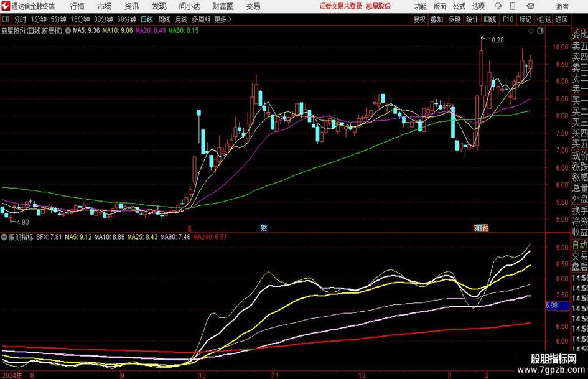This screenshot has width=588, height=379.
Task: Switch to the 1分钟 period tab
Action: tap(39, 19)
